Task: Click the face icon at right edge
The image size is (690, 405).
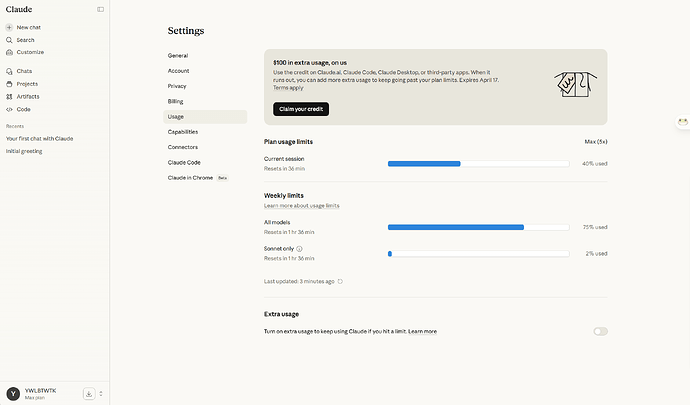Action: (683, 122)
